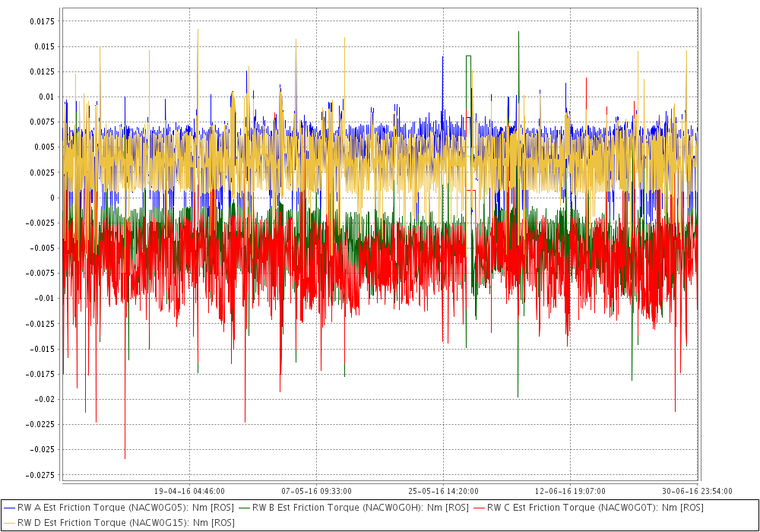The width and height of the screenshot is (760, 532).
Task: Click the -0.025 y-axis value
Action: [x=42, y=450]
